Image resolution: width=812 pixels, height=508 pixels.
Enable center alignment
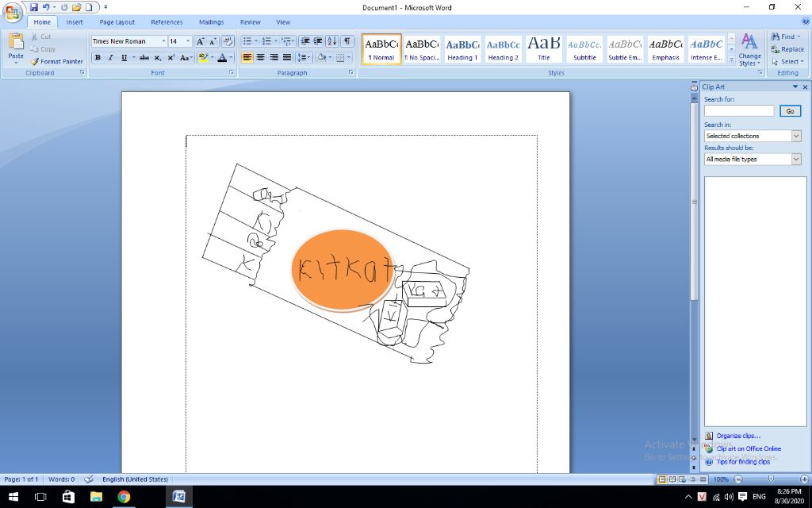tap(260, 57)
